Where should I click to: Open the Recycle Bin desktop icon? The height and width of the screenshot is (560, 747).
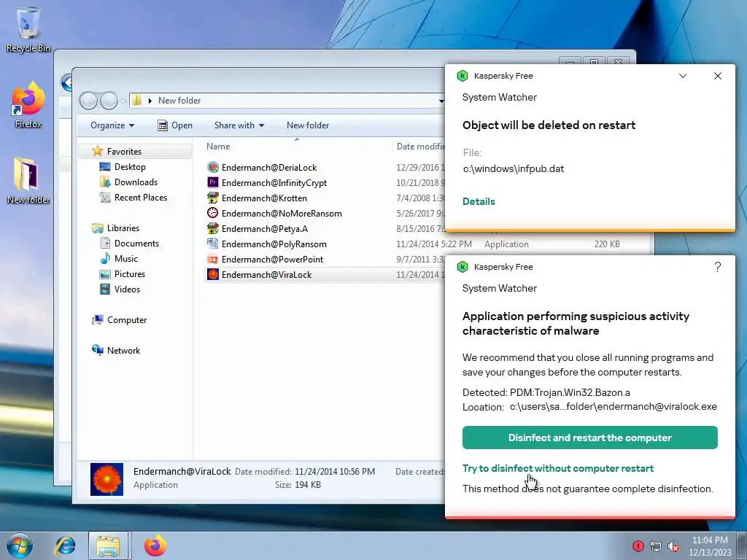28,28
